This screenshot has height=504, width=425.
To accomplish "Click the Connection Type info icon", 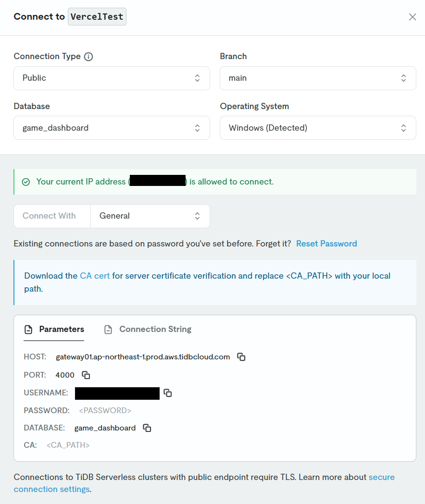I will [88, 57].
